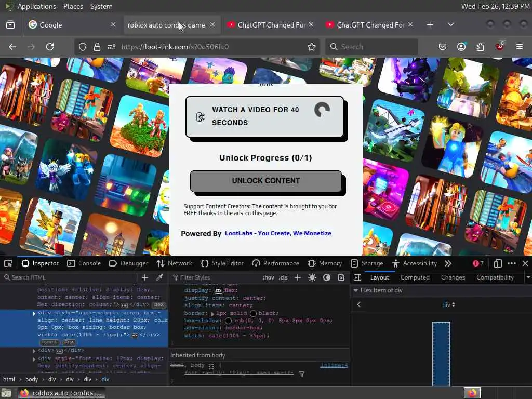Open DevTools more options ellipsis
Screen dimensions: 532x399
coord(512,263)
